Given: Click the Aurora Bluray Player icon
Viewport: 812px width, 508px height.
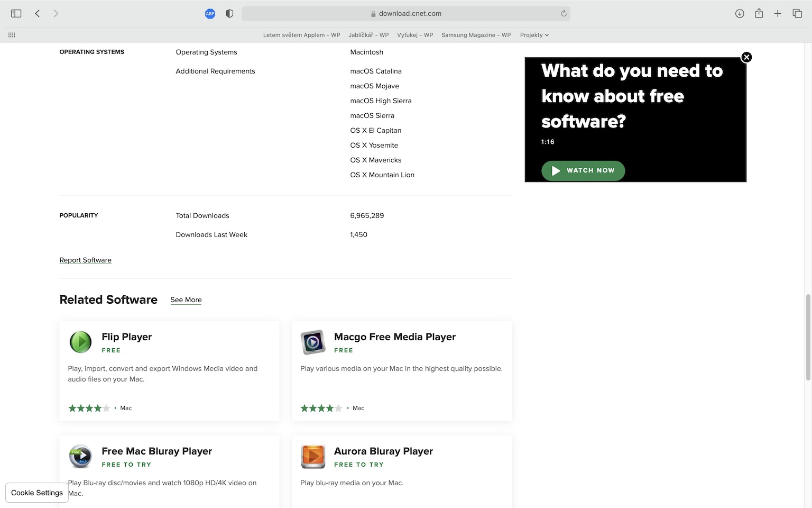Looking at the screenshot, I should (313, 456).
